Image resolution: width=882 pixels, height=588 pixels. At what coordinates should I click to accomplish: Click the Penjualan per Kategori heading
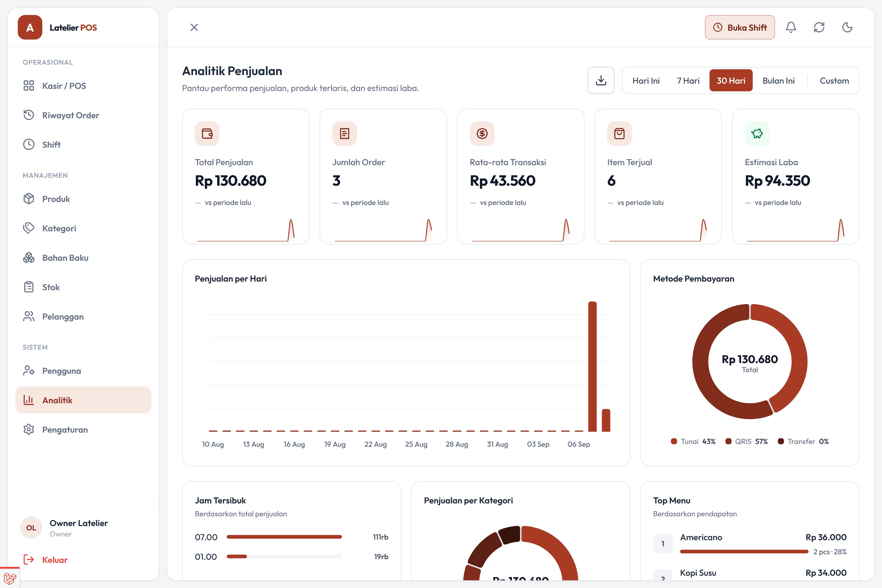pos(468,500)
